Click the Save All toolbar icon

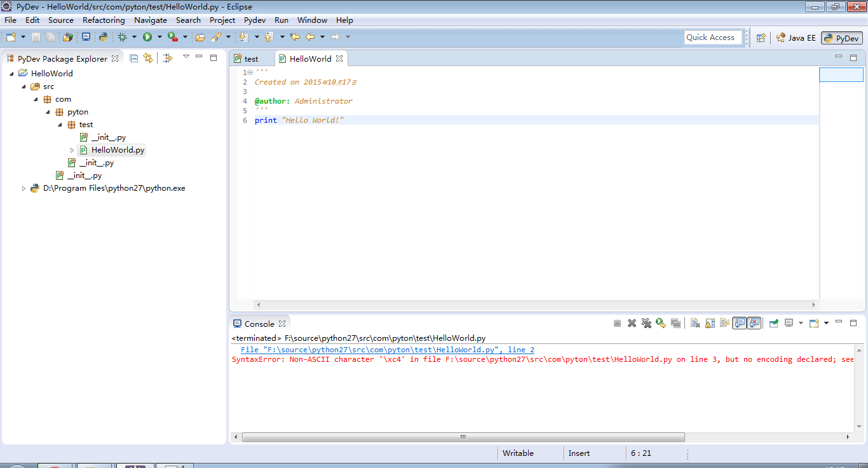click(50, 37)
